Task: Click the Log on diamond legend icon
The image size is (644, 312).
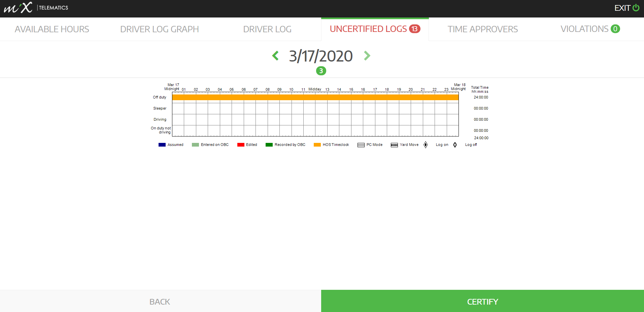Action: 426,145
